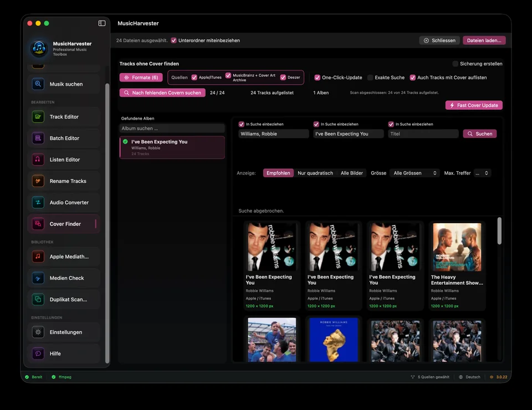Go to Rename Tracks in sidebar
This screenshot has height=410, width=532.
[64, 181]
